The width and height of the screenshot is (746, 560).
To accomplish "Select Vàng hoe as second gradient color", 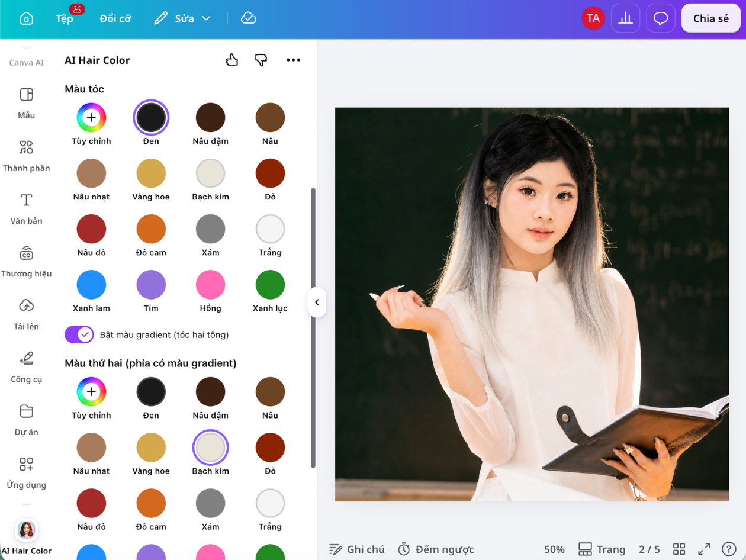I will click(x=151, y=447).
